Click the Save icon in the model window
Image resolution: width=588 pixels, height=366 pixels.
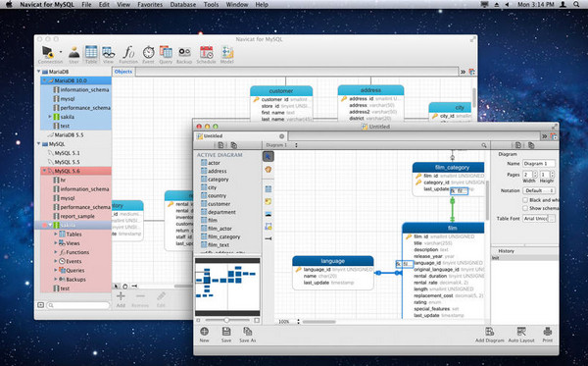[x=226, y=334]
